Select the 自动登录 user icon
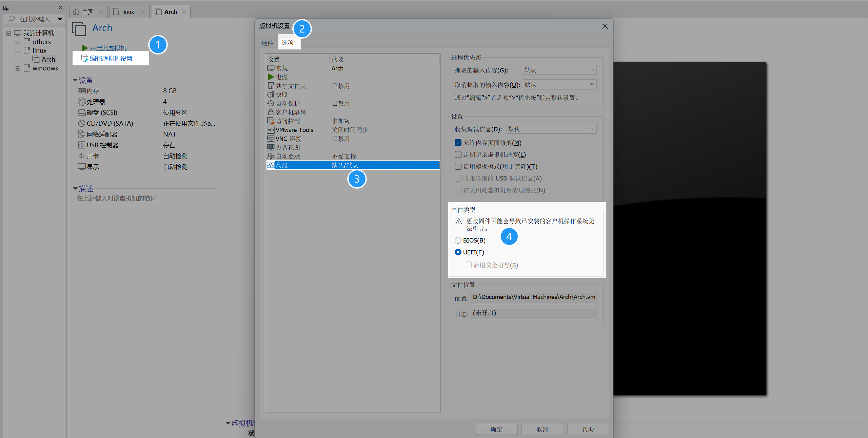Screen dimensions: 868x438 [x=271, y=156]
